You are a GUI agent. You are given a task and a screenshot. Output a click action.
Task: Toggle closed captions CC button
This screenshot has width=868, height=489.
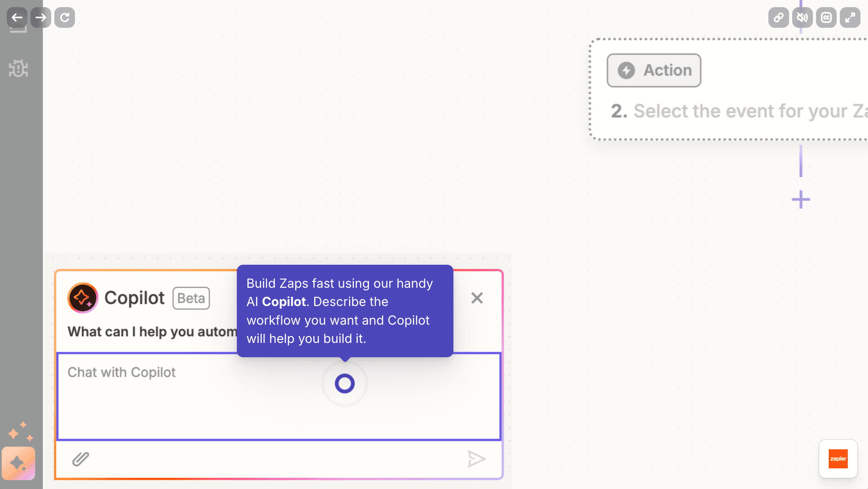[826, 17]
